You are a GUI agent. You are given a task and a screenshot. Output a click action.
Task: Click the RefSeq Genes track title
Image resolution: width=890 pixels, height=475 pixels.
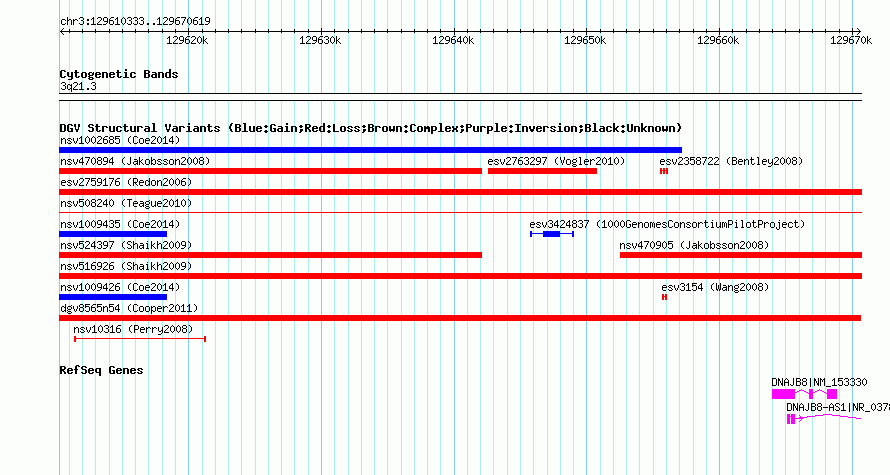pos(101,370)
